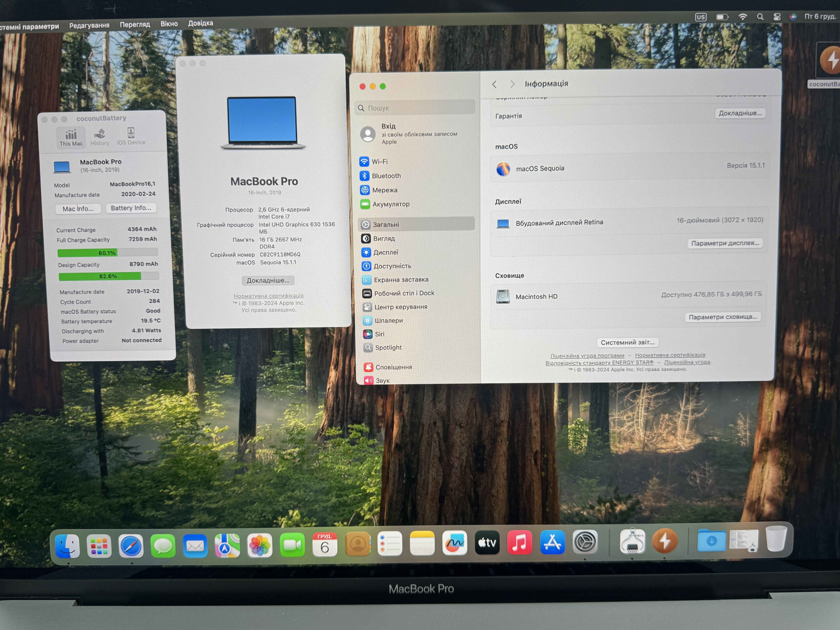The height and width of the screenshot is (630, 840).
Task: Click Mac Info... button in coconutBattery
Action: coord(78,209)
